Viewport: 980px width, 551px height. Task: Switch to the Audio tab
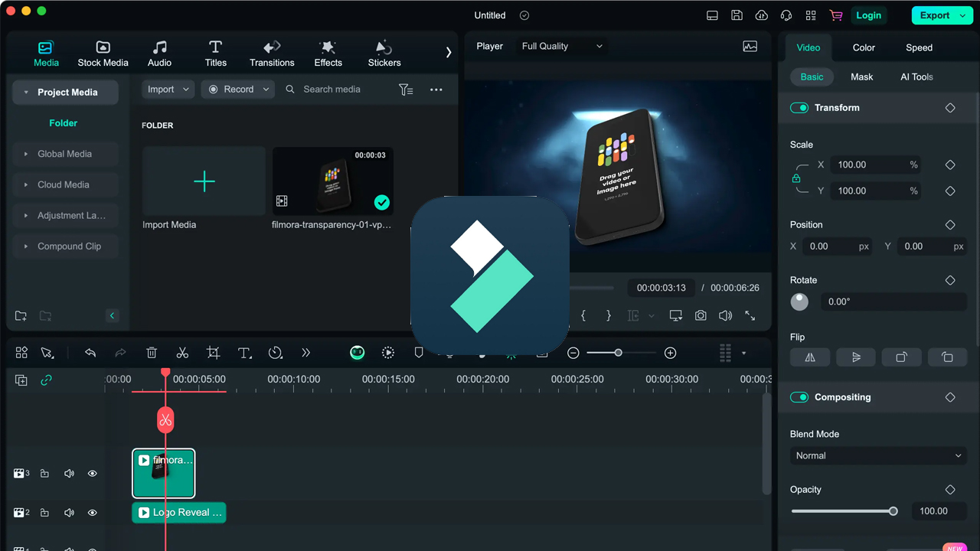pos(159,54)
